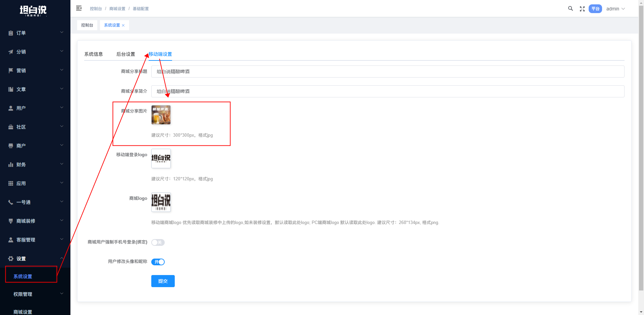Focus the 商城分享标题 input field
This screenshot has width=644, height=315.
[388, 72]
